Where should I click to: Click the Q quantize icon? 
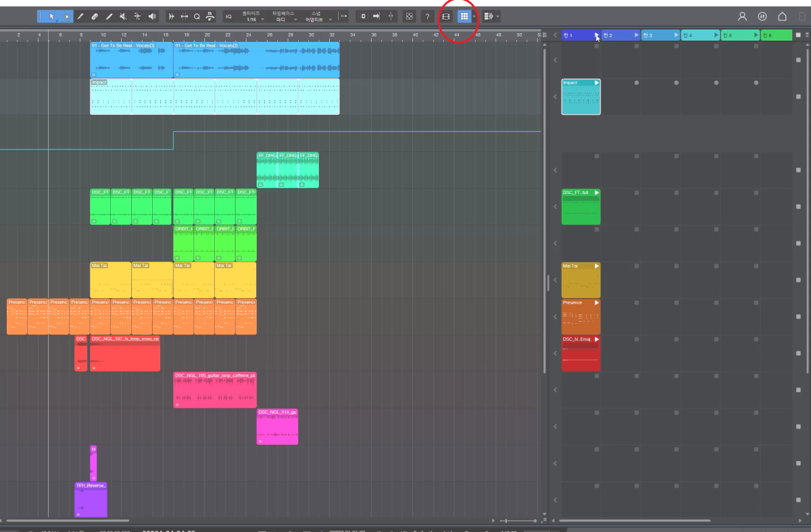click(197, 16)
